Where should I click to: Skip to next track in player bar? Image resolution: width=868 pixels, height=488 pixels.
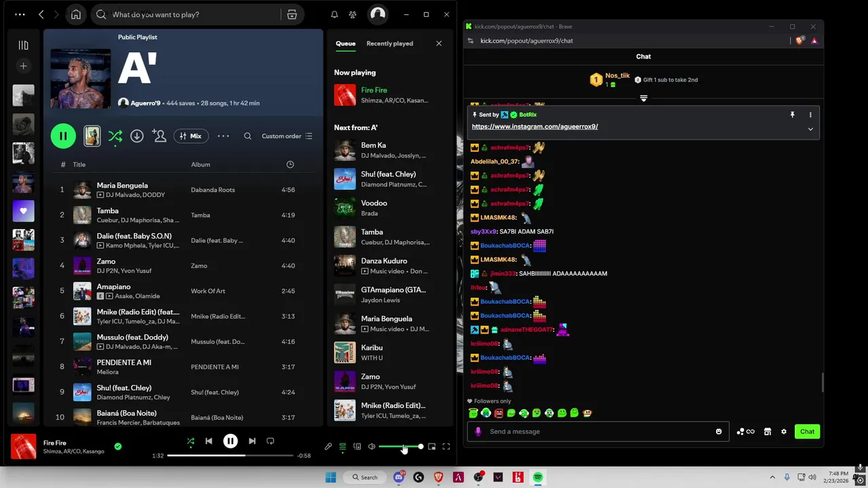252,441
